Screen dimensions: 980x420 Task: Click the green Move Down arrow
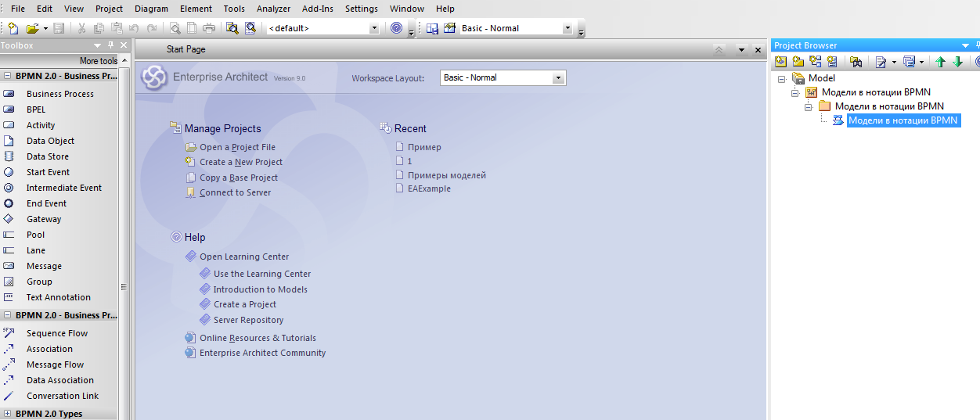(957, 62)
